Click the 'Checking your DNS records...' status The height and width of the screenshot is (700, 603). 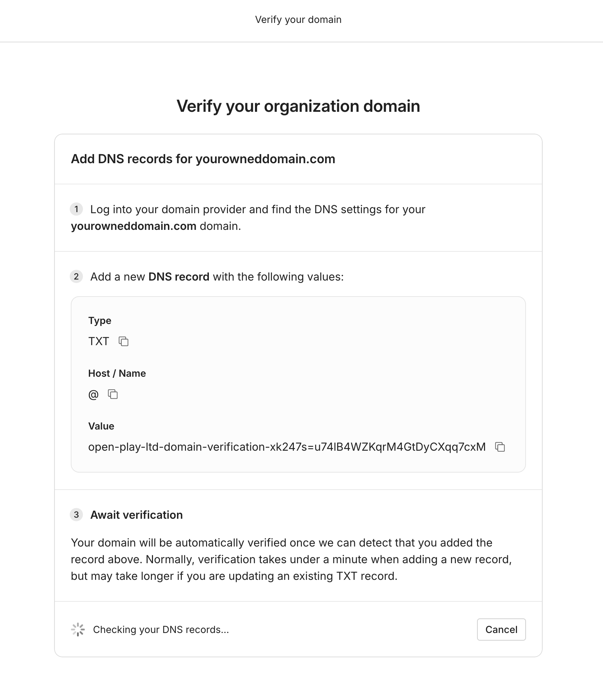[161, 630]
